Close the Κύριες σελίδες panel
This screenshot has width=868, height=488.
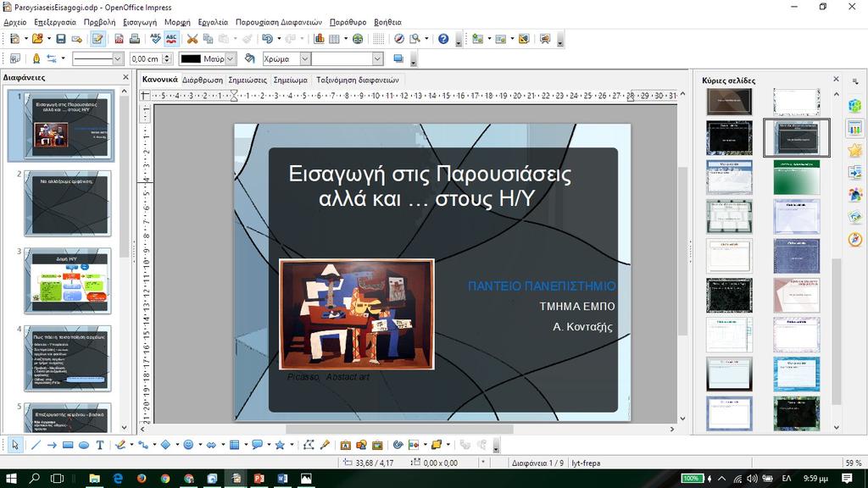click(836, 79)
